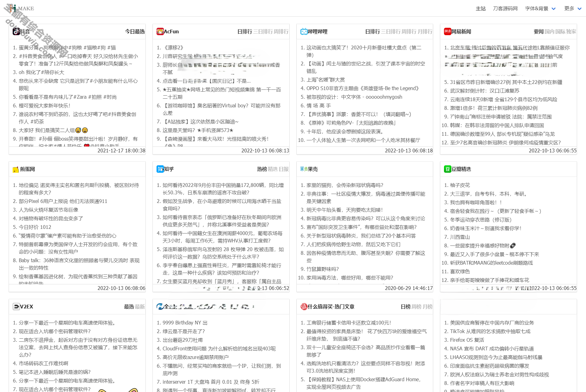Open the 果壳 item "竹鼠算野味吗?"
Image resolution: width=586 pixels, height=392 pixels.
(x=323, y=269)
